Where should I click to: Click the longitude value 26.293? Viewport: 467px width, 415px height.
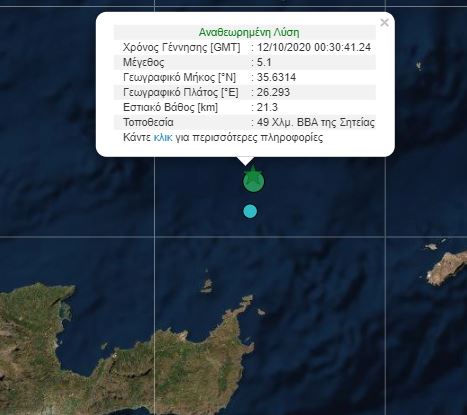click(273, 92)
